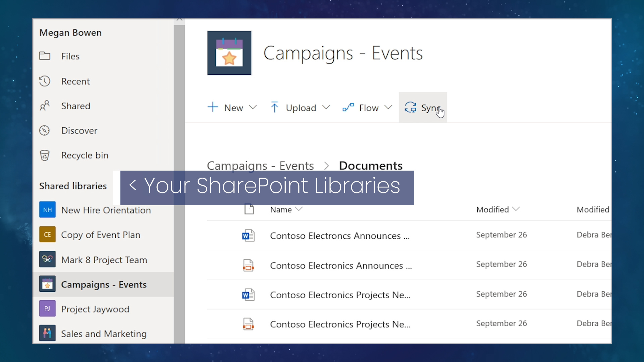Click the New button label

[x=233, y=108]
